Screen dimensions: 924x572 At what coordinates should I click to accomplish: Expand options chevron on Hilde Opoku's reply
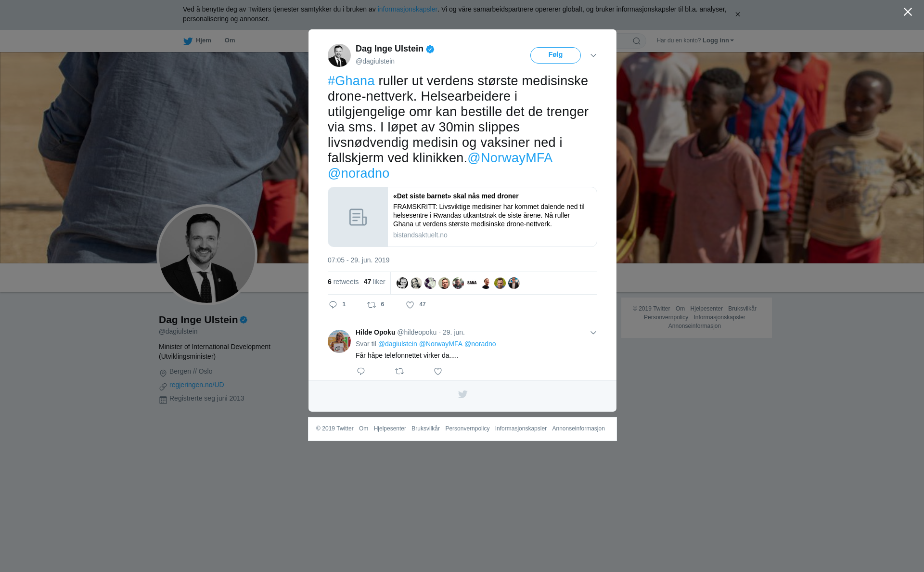(593, 333)
